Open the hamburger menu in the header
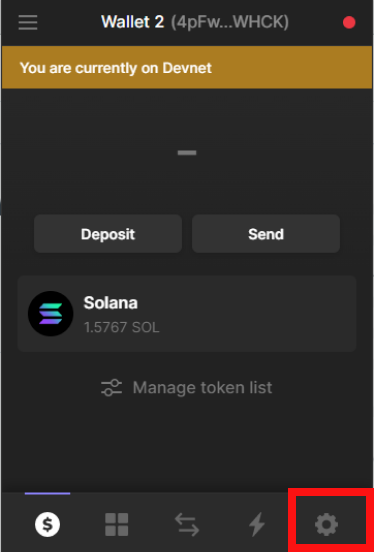Viewport: 374px width, 552px height. point(28,22)
